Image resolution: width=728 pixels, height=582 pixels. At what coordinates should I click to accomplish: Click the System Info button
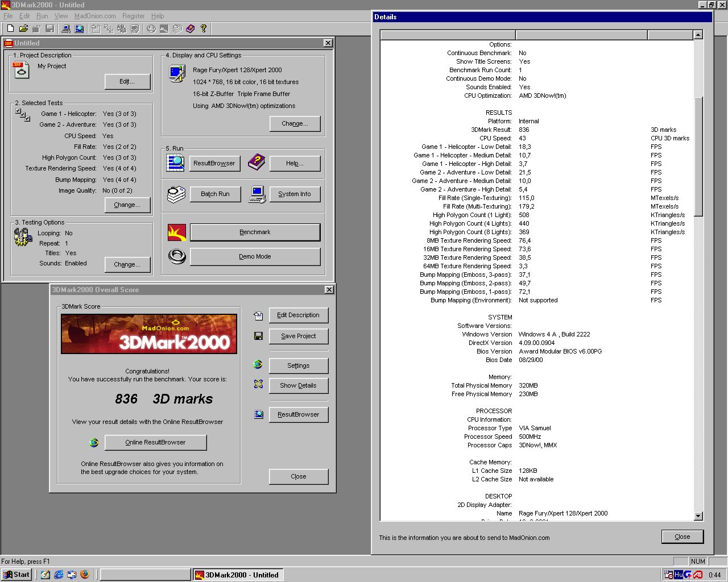pos(295,194)
